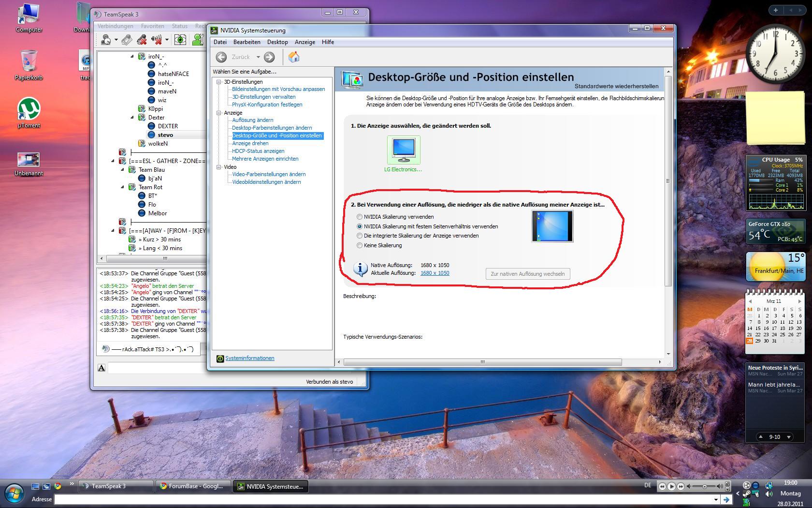Click the Forward arrow in NVIDIA toolbar
This screenshot has width=812, height=508.
[269, 57]
